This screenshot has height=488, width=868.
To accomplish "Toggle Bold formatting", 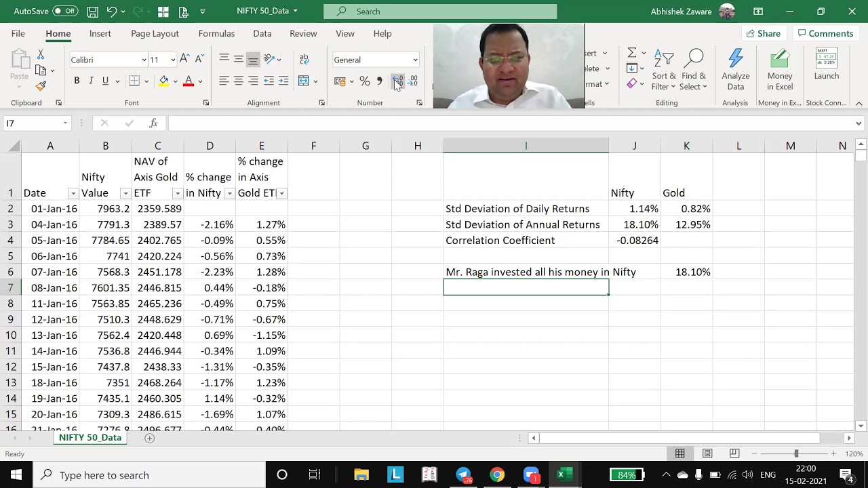I will [x=77, y=81].
